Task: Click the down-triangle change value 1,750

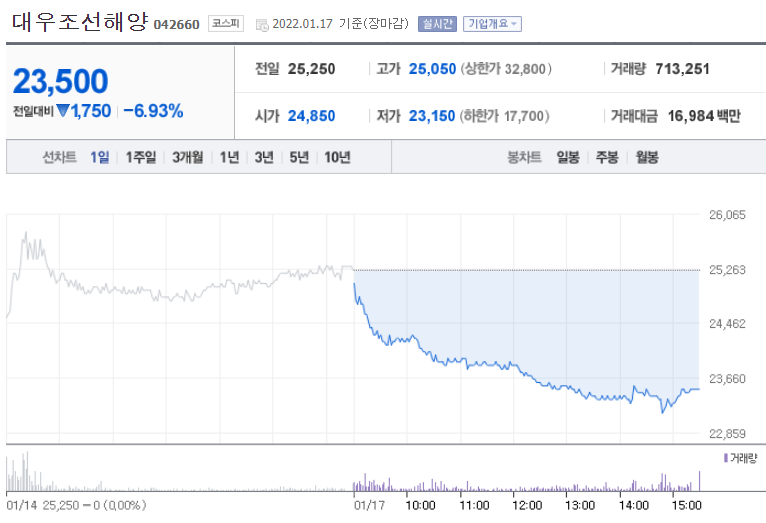Action: (x=84, y=111)
